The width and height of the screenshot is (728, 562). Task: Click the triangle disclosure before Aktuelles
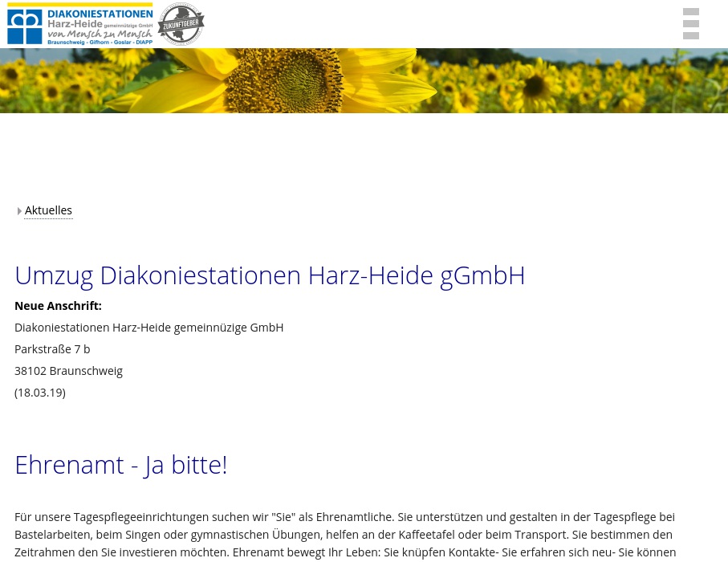coord(20,211)
